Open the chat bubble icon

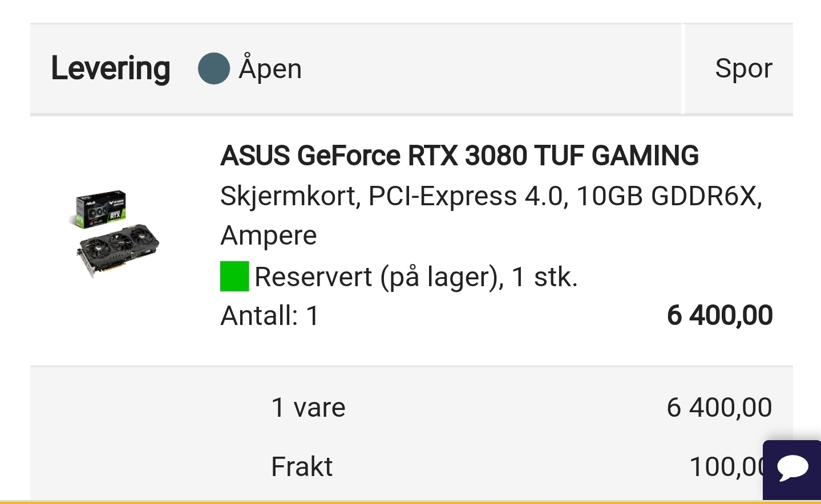(x=792, y=469)
